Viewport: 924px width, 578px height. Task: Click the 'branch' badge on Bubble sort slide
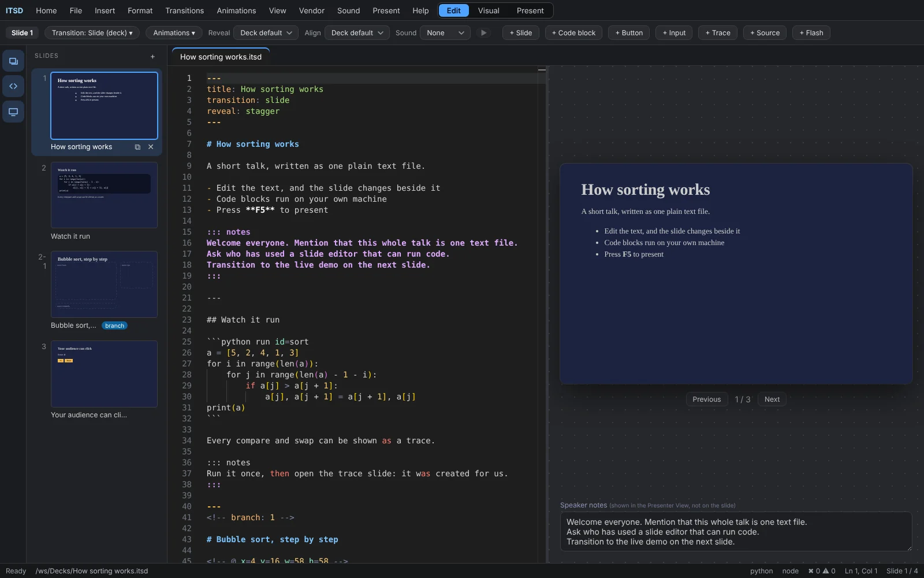tap(114, 325)
